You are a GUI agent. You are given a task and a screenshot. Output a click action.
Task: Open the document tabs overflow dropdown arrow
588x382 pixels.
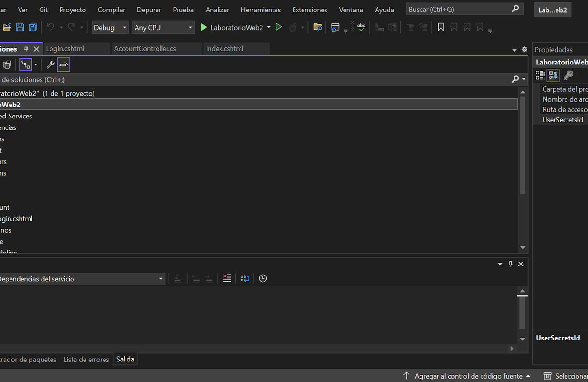(x=514, y=50)
